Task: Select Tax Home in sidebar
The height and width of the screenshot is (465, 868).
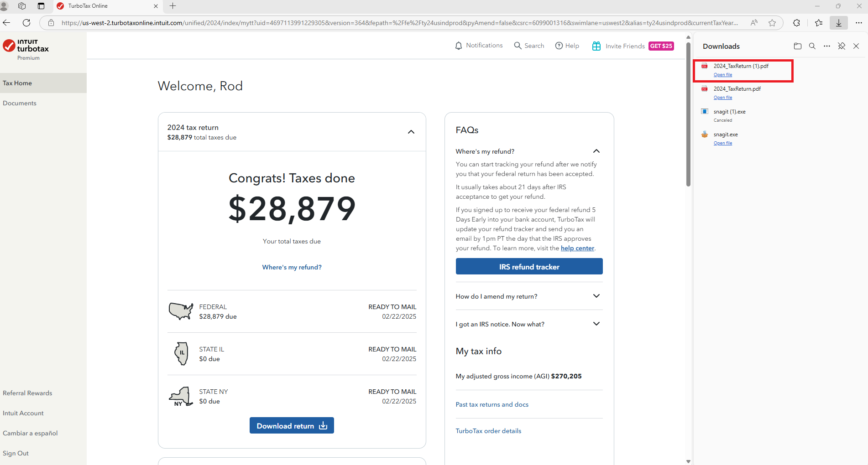Action: tap(43, 83)
